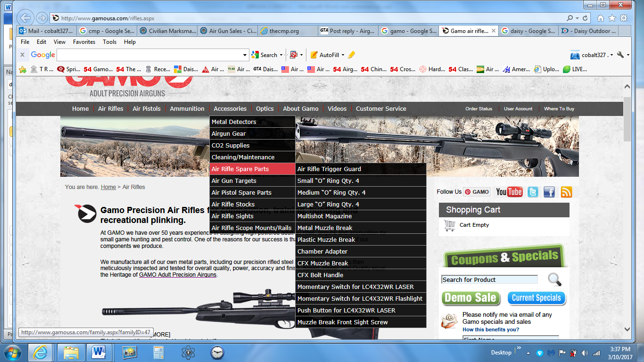Select Air Rifle Scope Mounts/Rails entry
The height and width of the screenshot is (362, 644).
(x=253, y=228)
